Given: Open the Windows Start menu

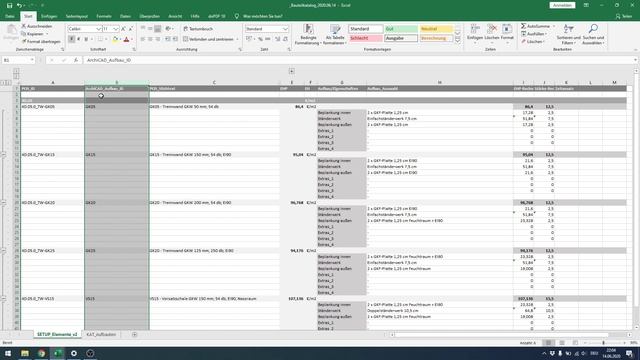Looking at the screenshot, I should [x=8, y=353].
